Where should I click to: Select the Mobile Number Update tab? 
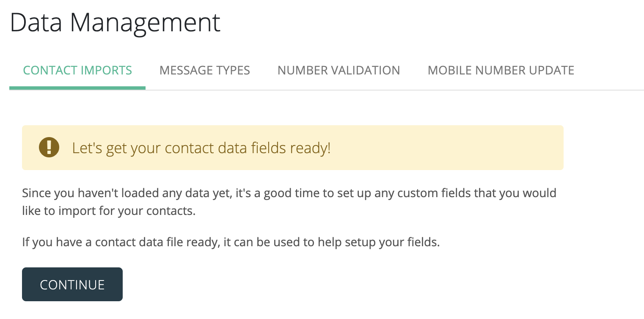click(501, 70)
